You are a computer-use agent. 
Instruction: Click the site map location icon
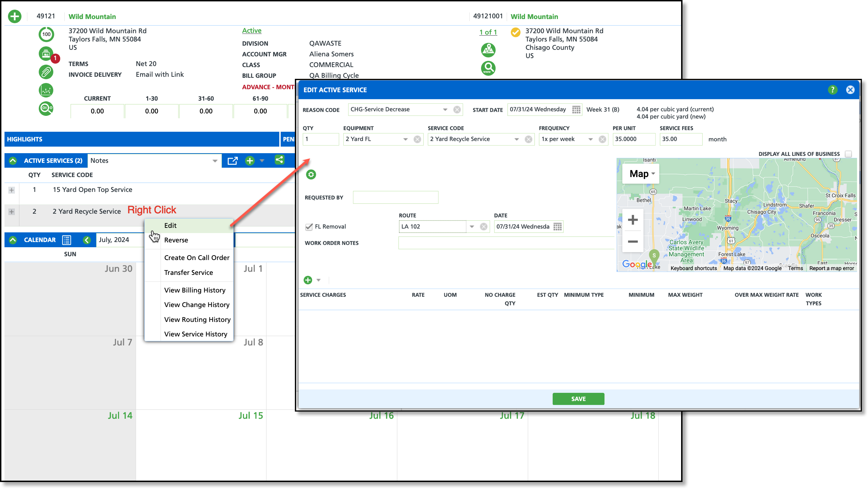pos(488,50)
